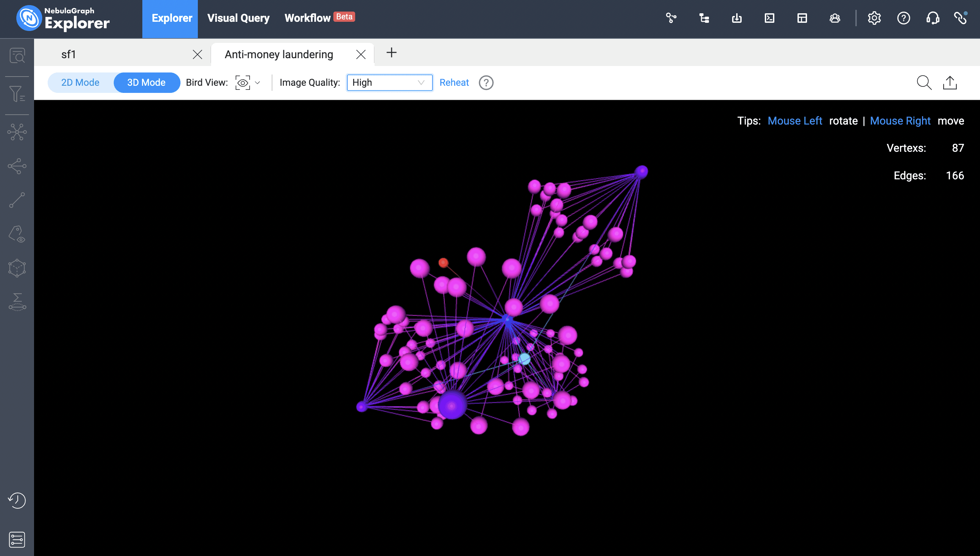980x556 pixels.
Task: Open the console icon in the top toolbar
Action: pyautogui.click(x=769, y=18)
